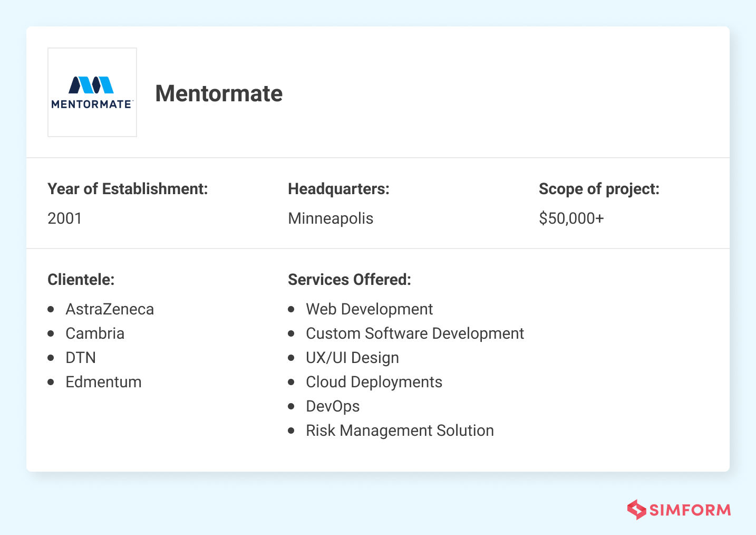
Task: Click Risk Management Solution item
Action: 400,431
